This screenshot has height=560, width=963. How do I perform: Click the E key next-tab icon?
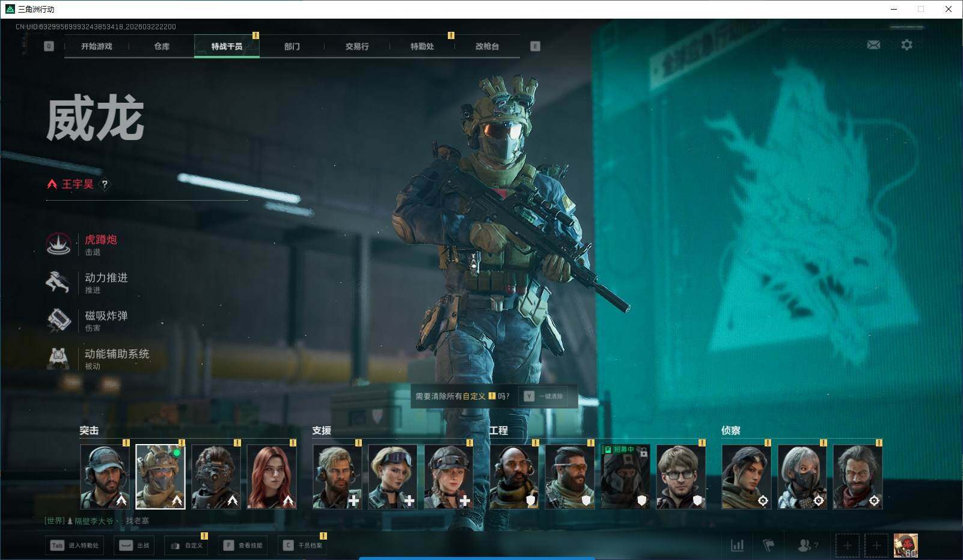pos(535,46)
